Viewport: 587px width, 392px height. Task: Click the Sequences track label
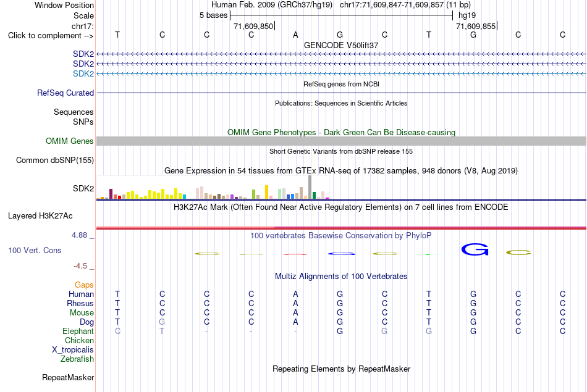tap(74, 112)
